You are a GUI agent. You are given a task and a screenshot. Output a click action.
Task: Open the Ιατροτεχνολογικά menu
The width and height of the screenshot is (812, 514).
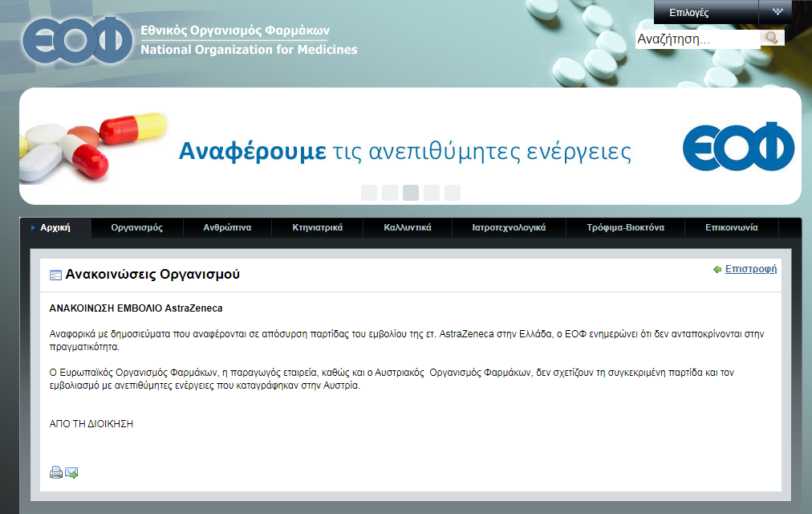(x=509, y=227)
